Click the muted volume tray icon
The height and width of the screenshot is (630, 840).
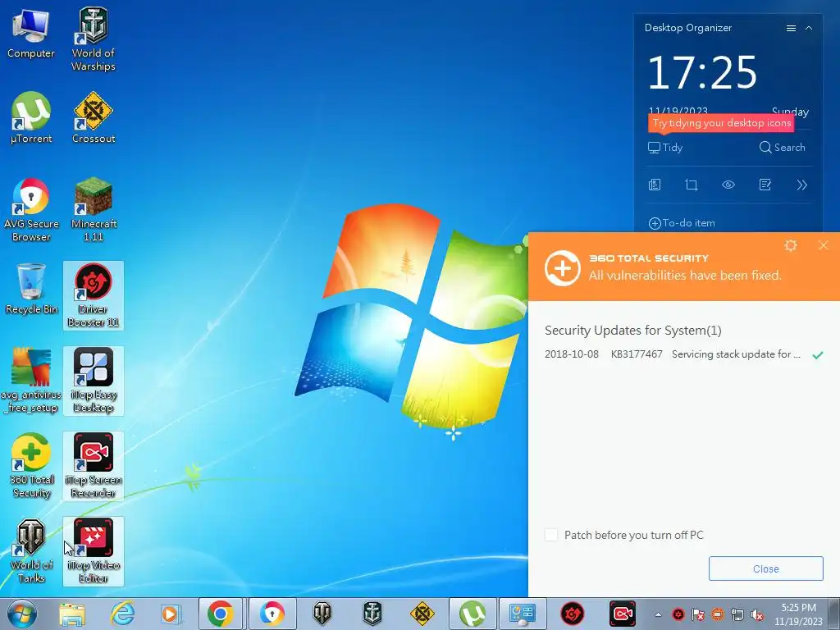tap(757, 614)
